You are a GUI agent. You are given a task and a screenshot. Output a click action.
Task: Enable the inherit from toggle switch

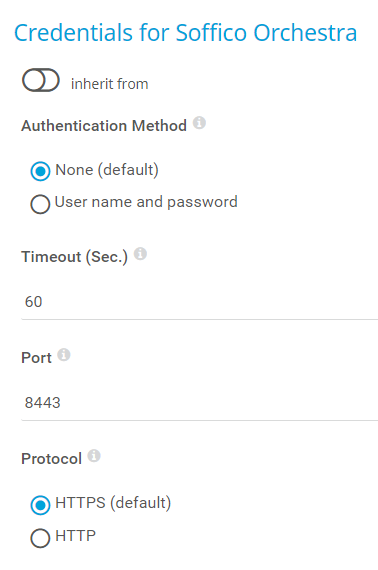pyautogui.click(x=41, y=80)
